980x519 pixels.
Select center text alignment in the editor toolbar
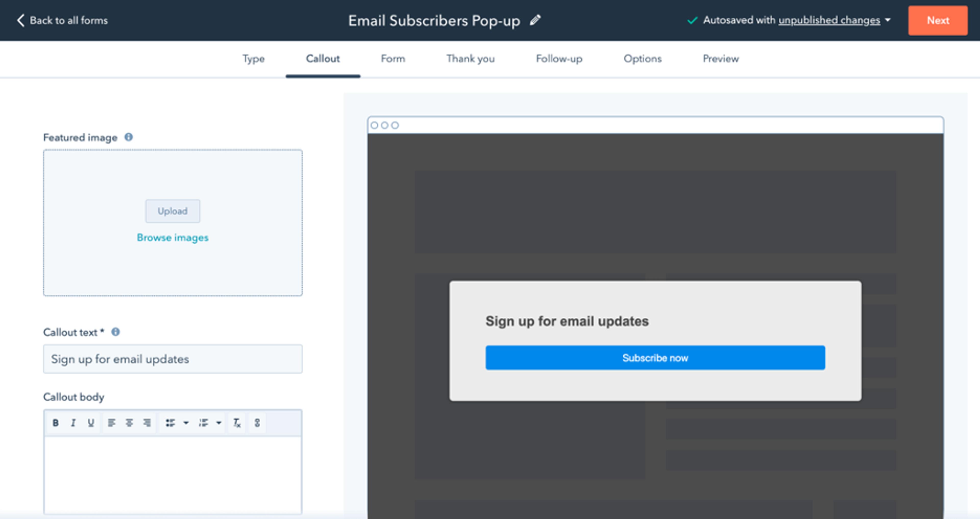(x=129, y=422)
